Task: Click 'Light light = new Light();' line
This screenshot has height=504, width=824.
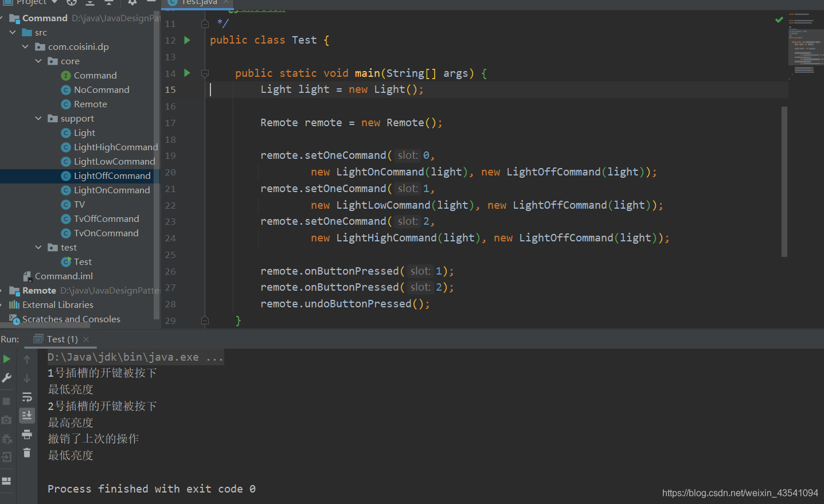Action: coord(342,89)
